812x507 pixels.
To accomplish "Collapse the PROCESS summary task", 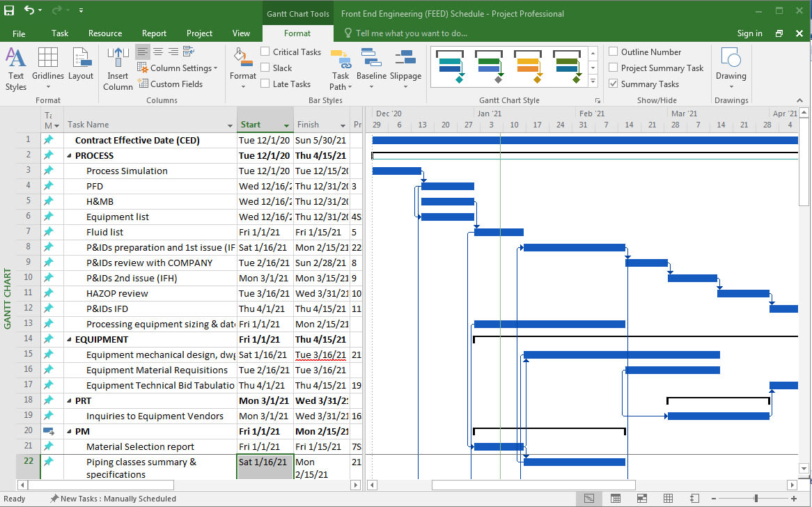I will point(70,156).
